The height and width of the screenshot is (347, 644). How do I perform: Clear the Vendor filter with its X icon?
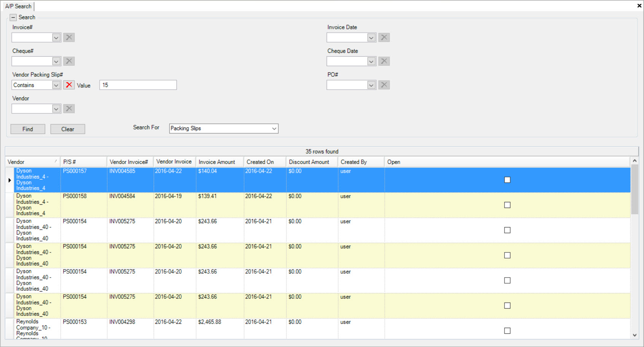[x=69, y=109]
